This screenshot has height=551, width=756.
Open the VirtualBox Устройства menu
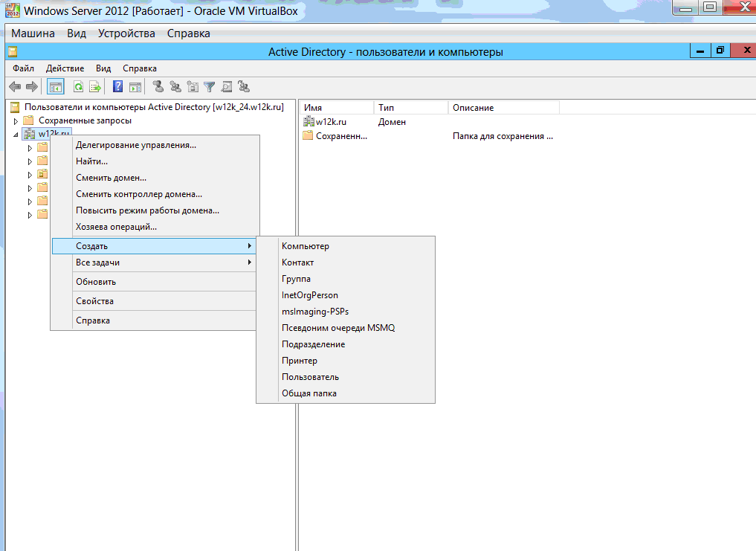[126, 33]
